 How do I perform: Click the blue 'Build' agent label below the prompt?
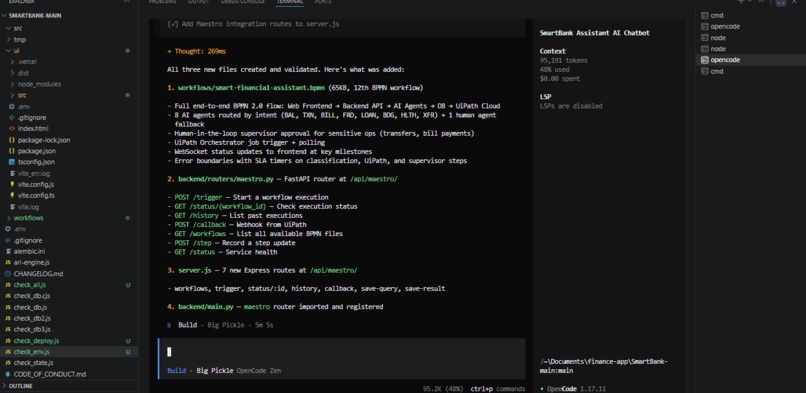[x=176, y=370]
